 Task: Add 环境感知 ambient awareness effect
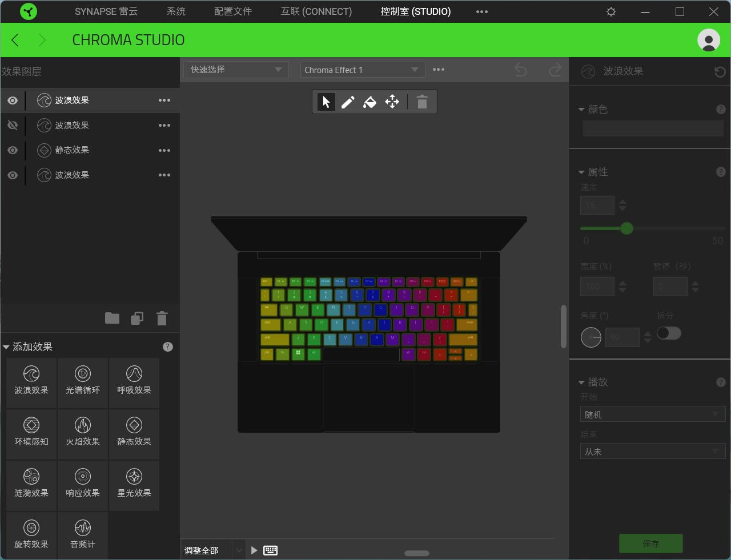pos(31,434)
